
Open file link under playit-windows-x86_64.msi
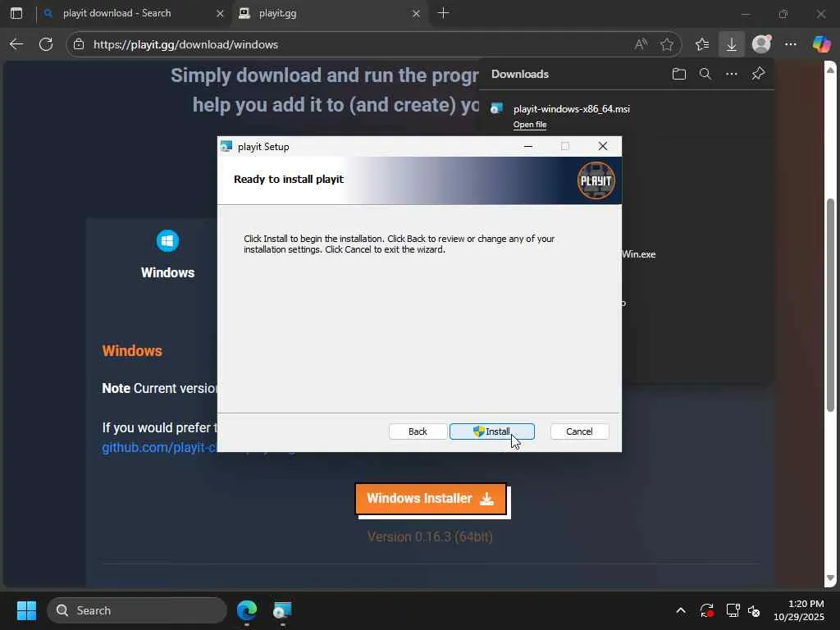(x=530, y=125)
